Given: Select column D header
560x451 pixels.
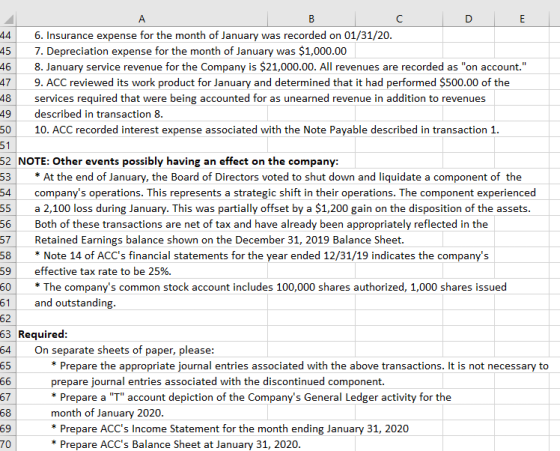Looking at the screenshot, I should [469, 19].
